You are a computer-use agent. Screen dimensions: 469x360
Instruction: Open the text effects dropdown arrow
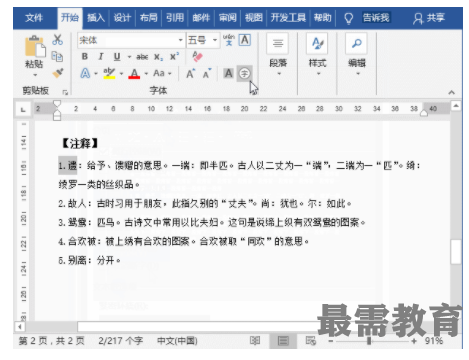96,74
